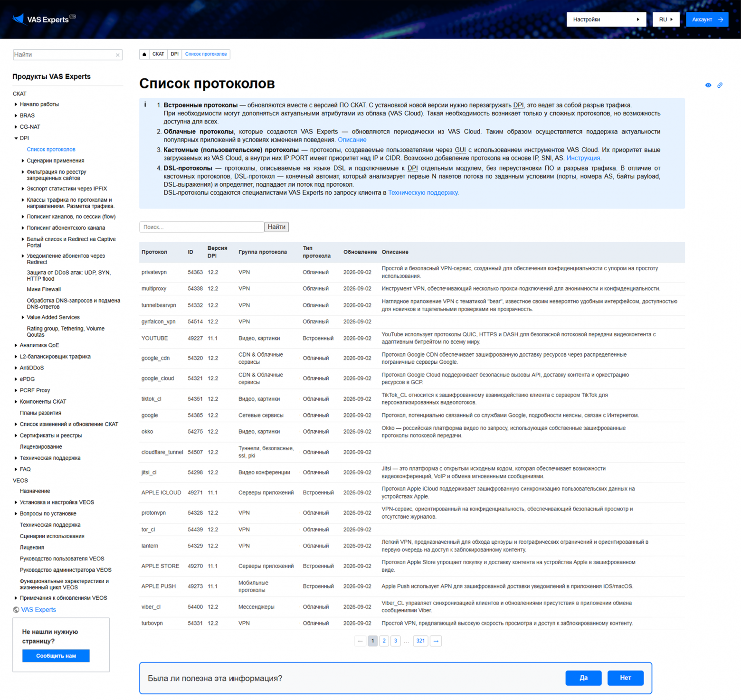Expand Value Added Services subsection
741x700 pixels.
click(23, 317)
